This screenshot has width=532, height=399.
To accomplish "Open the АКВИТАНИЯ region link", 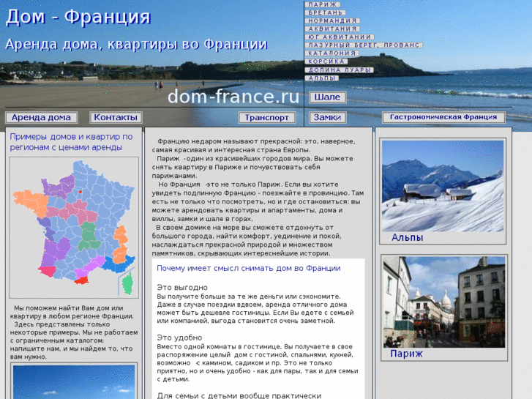I will click(332, 29).
